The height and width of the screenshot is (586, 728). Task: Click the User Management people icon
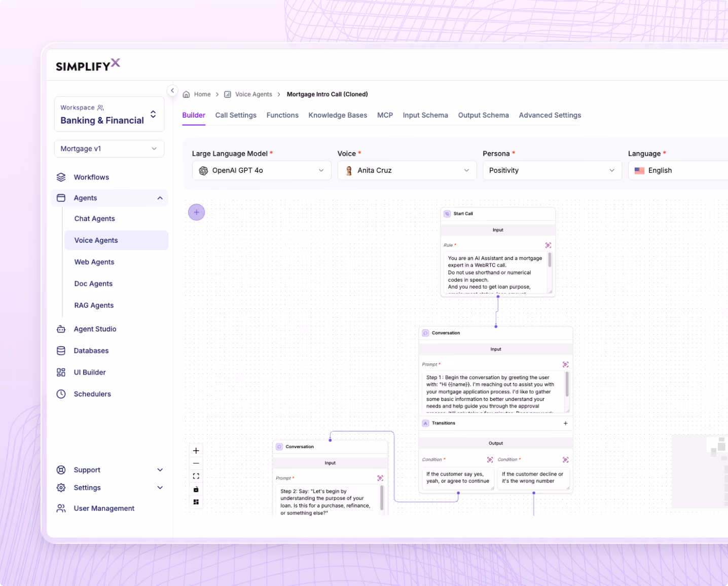point(61,508)
